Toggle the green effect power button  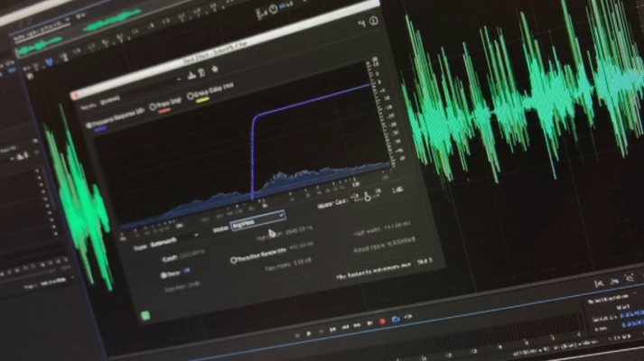[x=144, y=316]
